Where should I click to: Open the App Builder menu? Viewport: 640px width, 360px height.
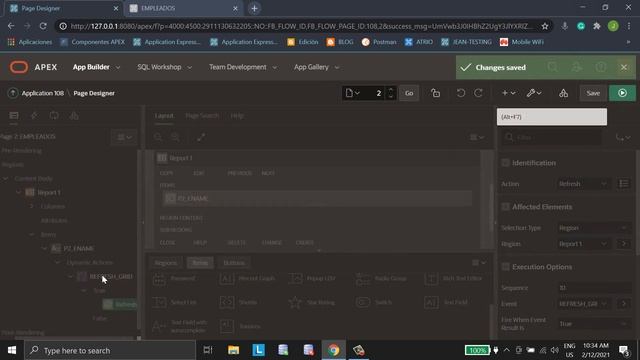(91, 67)
